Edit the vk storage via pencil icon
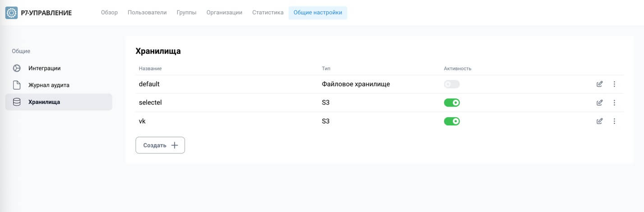Viewport: 644px width, 212px height. click(x=599, y=121)
